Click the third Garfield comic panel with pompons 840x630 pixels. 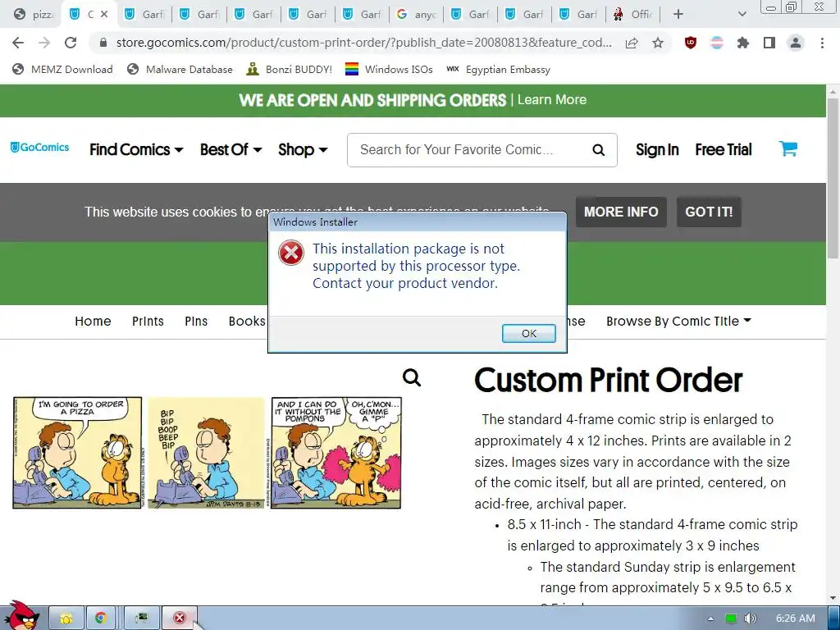click(x=336, y=453)
